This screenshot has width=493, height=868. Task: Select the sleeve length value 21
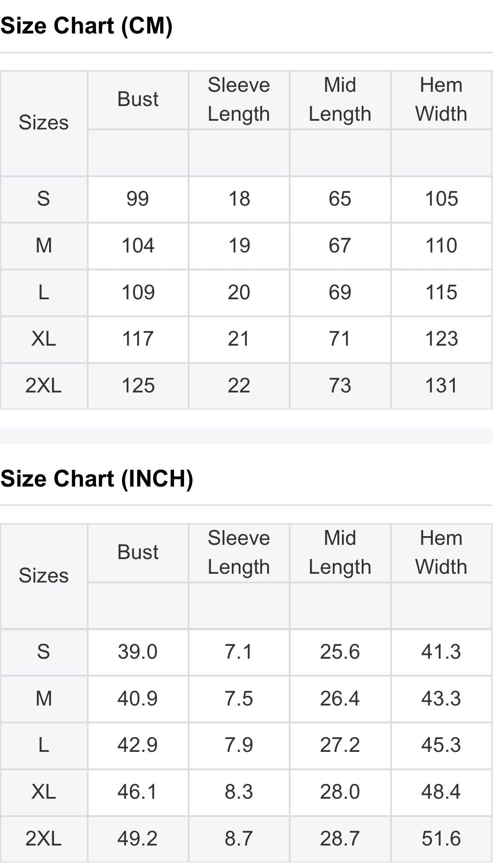(239, 339)
